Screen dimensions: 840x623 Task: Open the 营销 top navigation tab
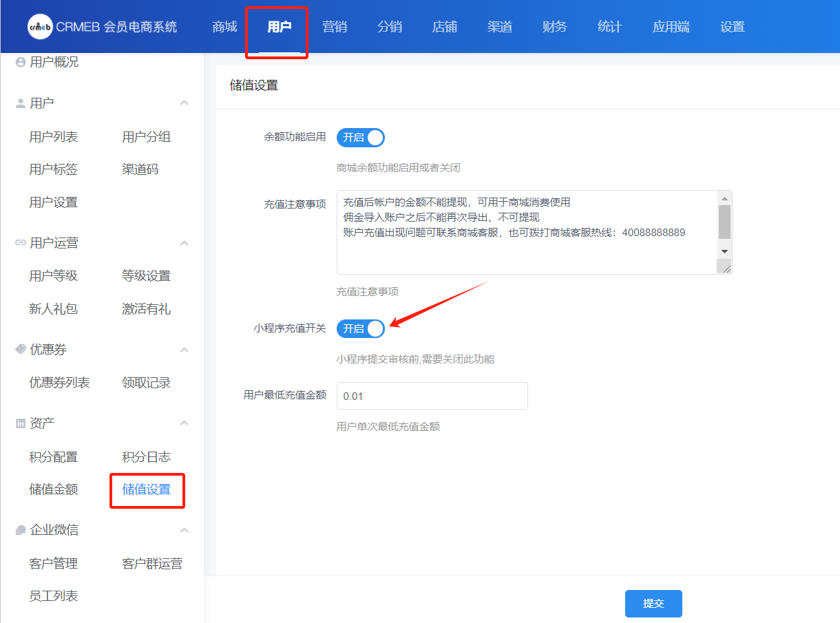click(335, 27)
